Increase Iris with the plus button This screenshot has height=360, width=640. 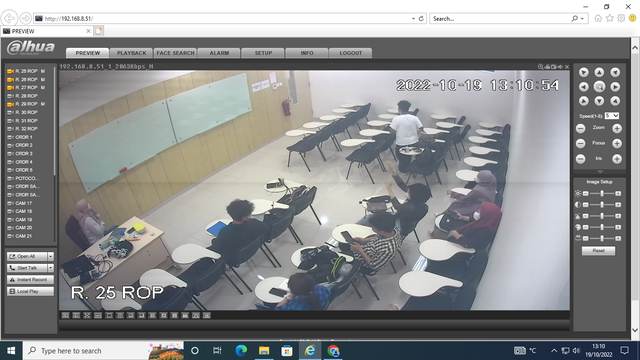click(617, 159)
